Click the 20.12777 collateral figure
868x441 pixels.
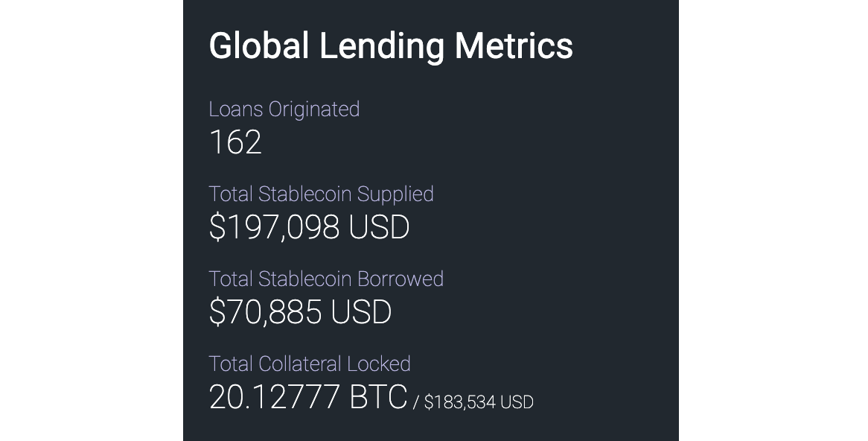274,397
